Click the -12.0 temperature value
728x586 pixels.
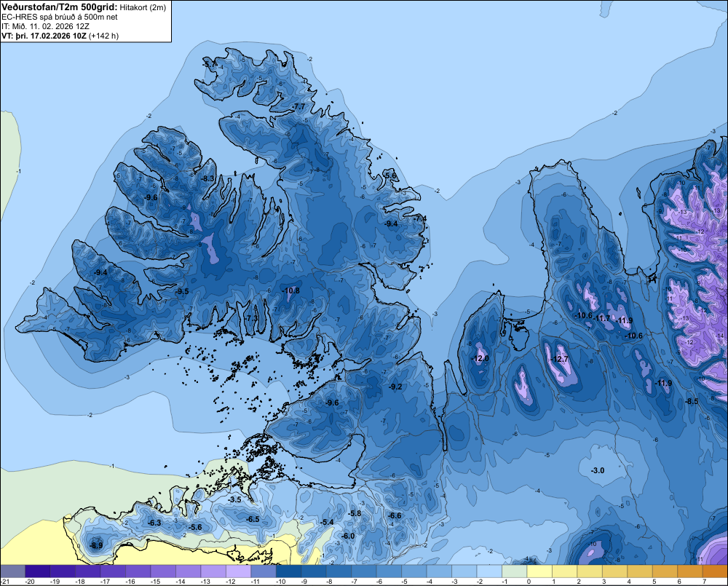point(480,358)
